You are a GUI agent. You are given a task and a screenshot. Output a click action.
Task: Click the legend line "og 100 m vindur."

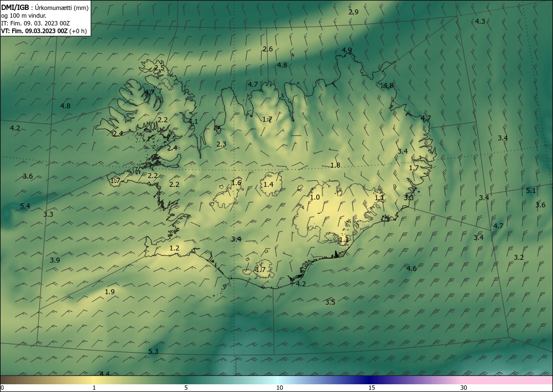[x=23, y=15]
